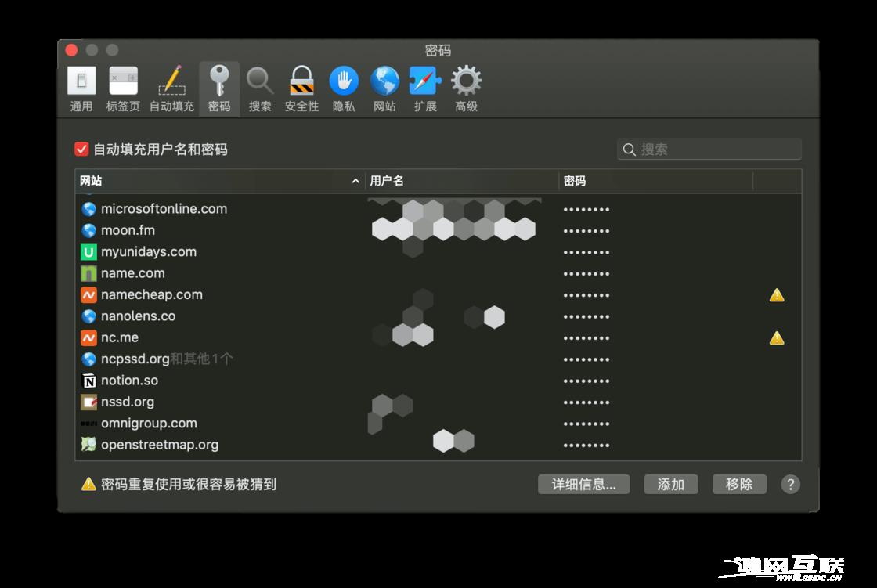877x588 pixels.
Task: Click the myunidays.com green U icon
Action: (89, 252)
